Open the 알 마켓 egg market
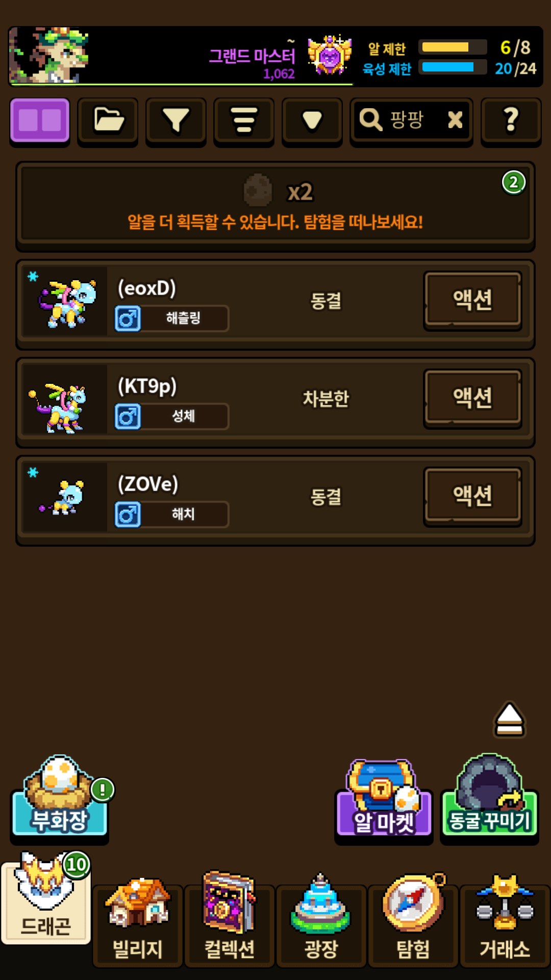Screen dimensions: 551x980 point(384,798)
